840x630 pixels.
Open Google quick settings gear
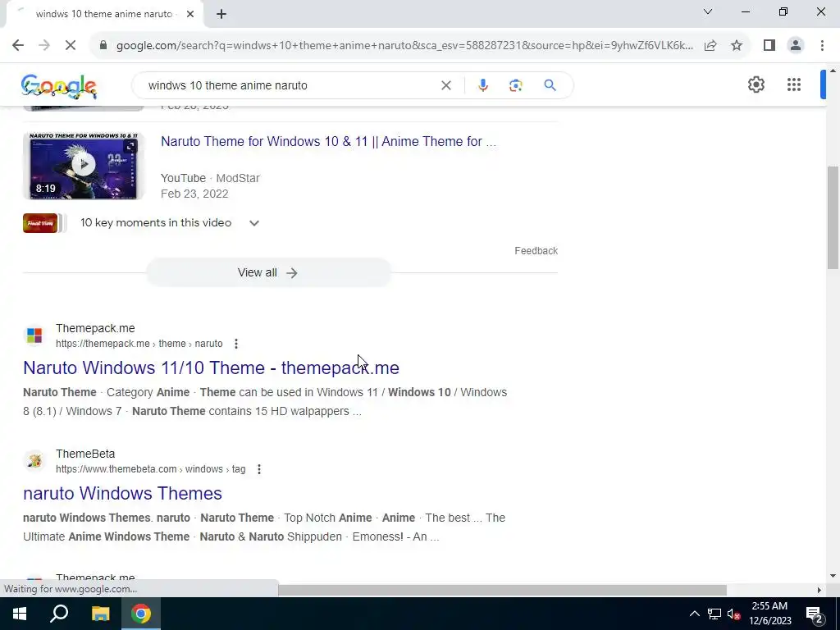pyautogui.click(x=756, y=84)
